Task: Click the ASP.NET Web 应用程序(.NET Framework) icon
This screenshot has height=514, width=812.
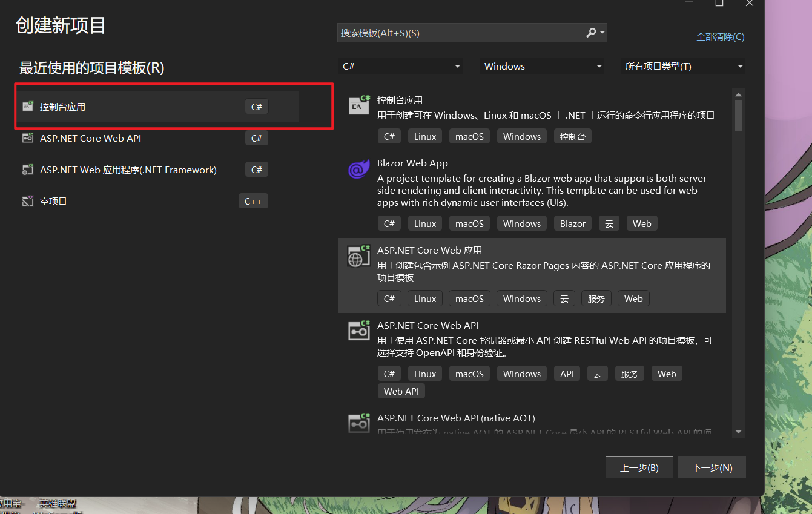Action: 28,170
